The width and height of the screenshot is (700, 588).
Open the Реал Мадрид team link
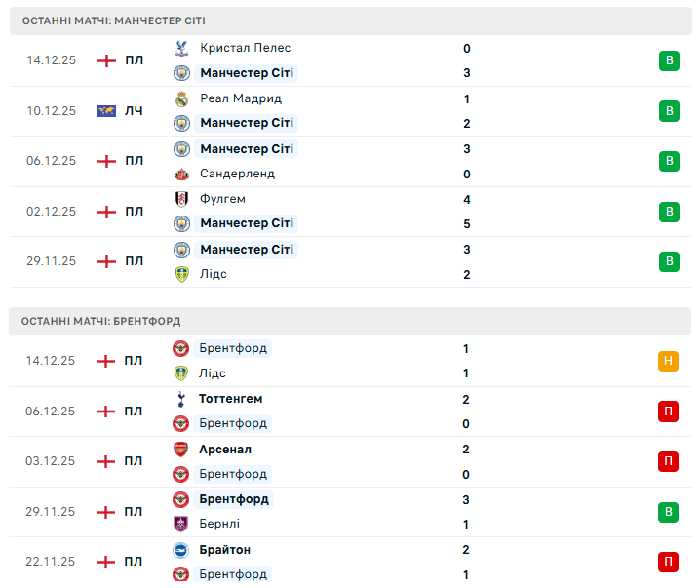240,98
